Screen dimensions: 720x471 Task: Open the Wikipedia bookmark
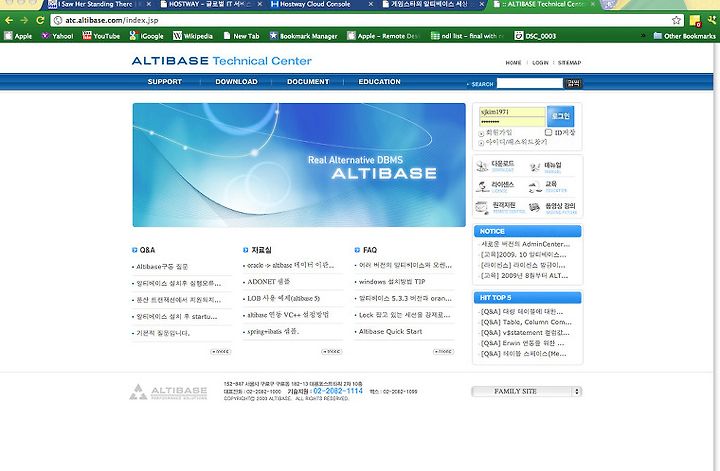193,36
